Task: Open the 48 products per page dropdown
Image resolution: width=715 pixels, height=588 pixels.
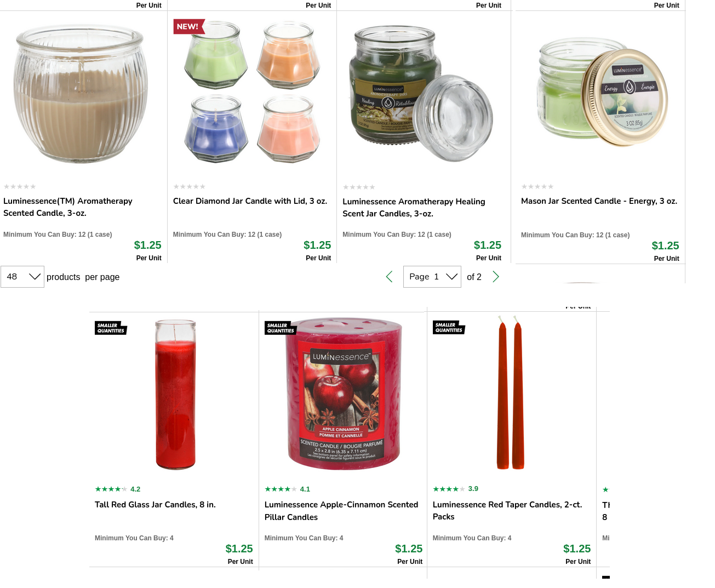Action: [x=22, y=277]
